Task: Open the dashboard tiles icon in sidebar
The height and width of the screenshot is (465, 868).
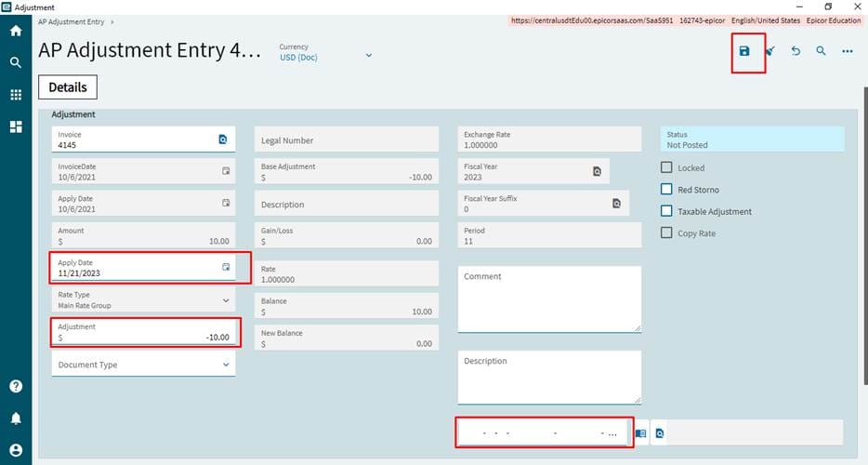Action: click(16, 126)
